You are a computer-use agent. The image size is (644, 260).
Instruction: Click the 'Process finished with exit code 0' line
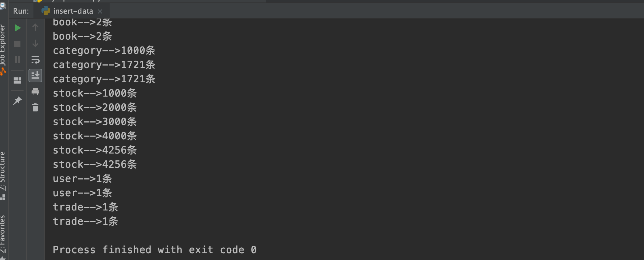click(x=154, y=250)
